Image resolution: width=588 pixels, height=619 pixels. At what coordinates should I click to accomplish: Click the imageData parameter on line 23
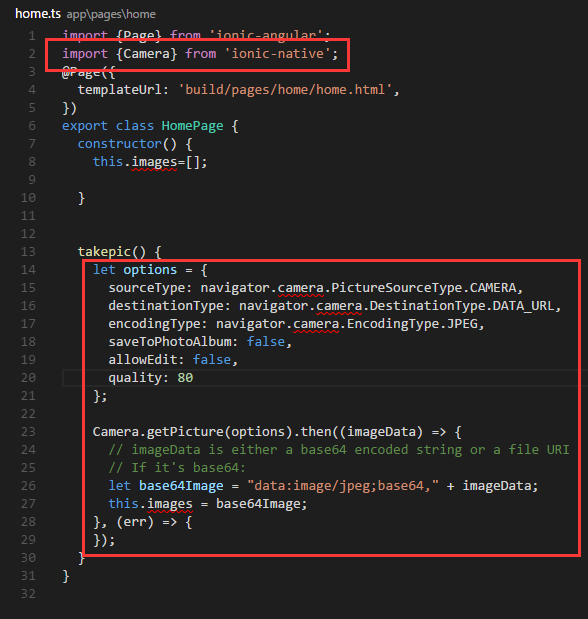click(381, 432)
